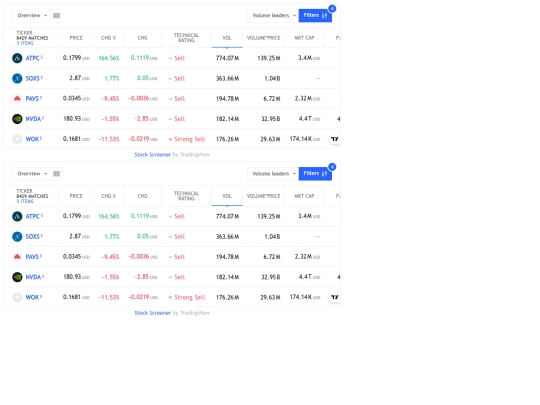Click 164.56% change in top screener
Viewport: 540px width, 405px height.
[x=109, y=58]
